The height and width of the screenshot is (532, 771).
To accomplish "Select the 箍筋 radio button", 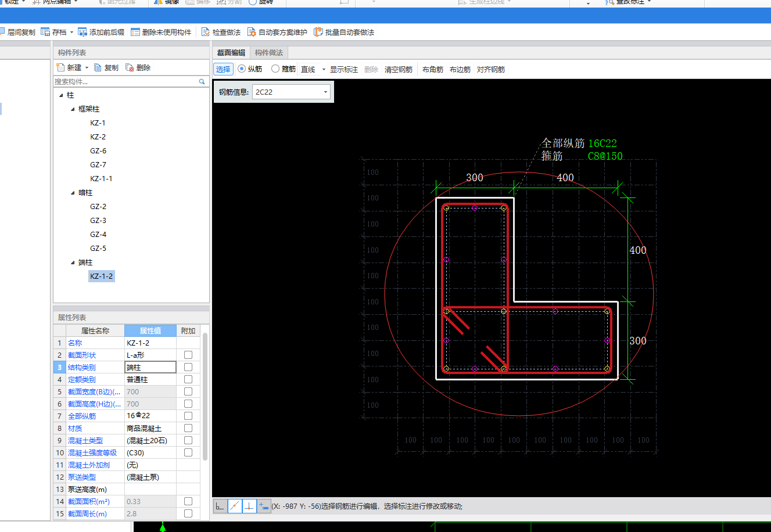I will pyautogui.click(x=275, y=69).
